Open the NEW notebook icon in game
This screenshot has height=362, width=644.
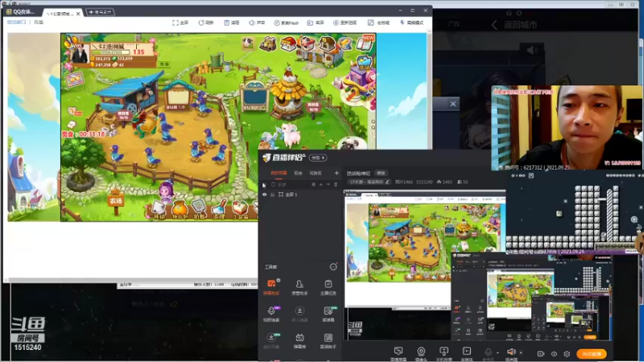(365, 43)
